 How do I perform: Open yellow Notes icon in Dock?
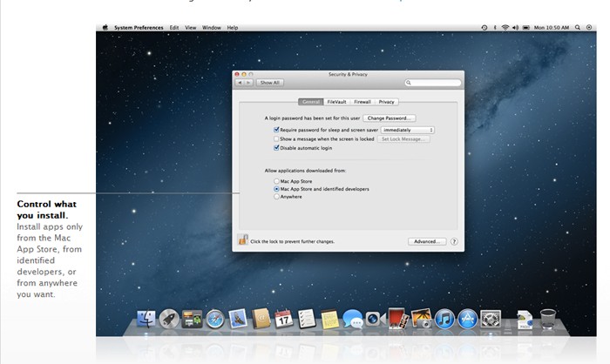pyautogui.click(x=329, y=320)
